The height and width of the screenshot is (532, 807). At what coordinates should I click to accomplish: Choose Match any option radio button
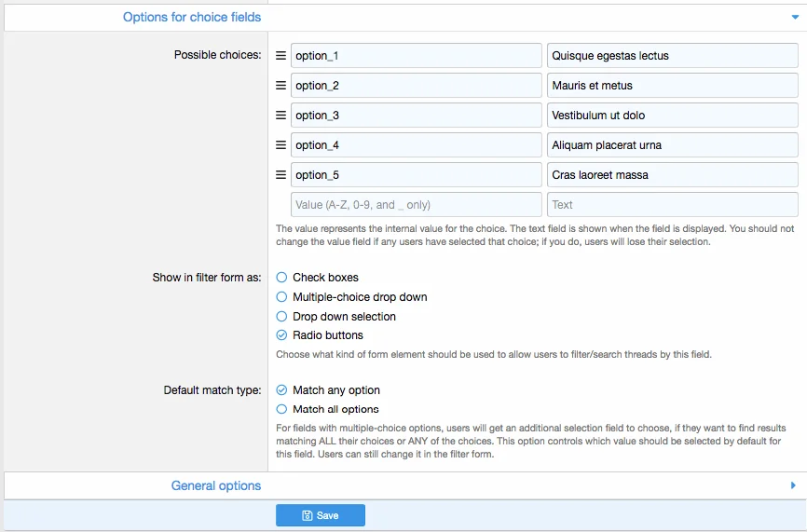[x=282, y=390]
